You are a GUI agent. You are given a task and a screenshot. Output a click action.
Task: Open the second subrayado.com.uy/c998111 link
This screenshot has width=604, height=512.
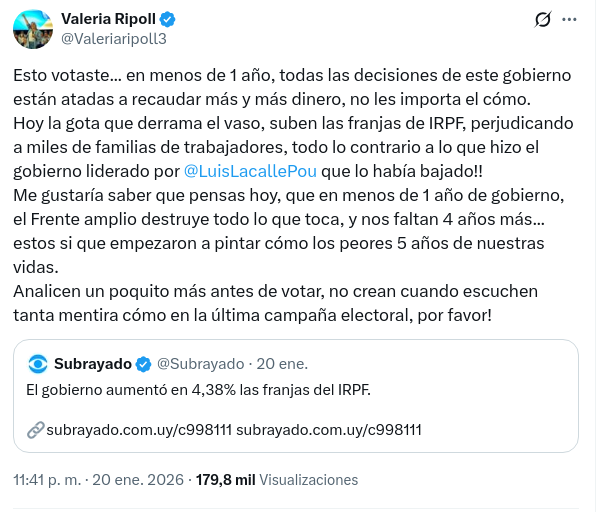tap(329, 430)
